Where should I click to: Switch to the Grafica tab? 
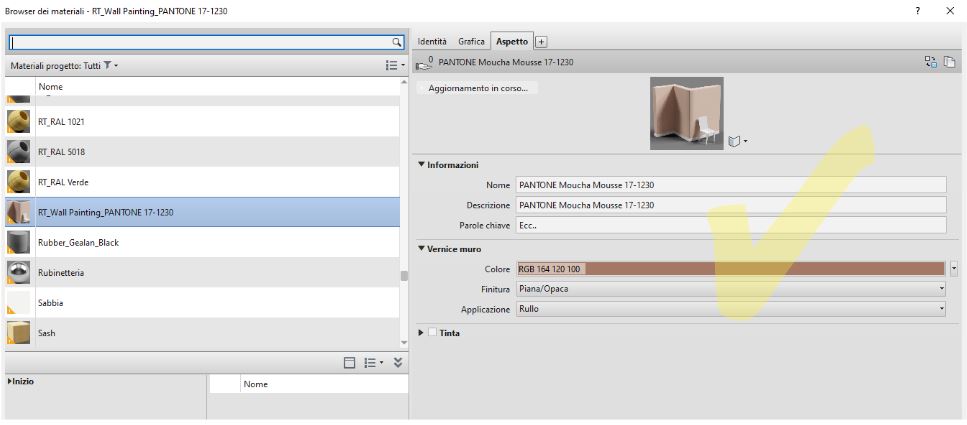(471, 41)
